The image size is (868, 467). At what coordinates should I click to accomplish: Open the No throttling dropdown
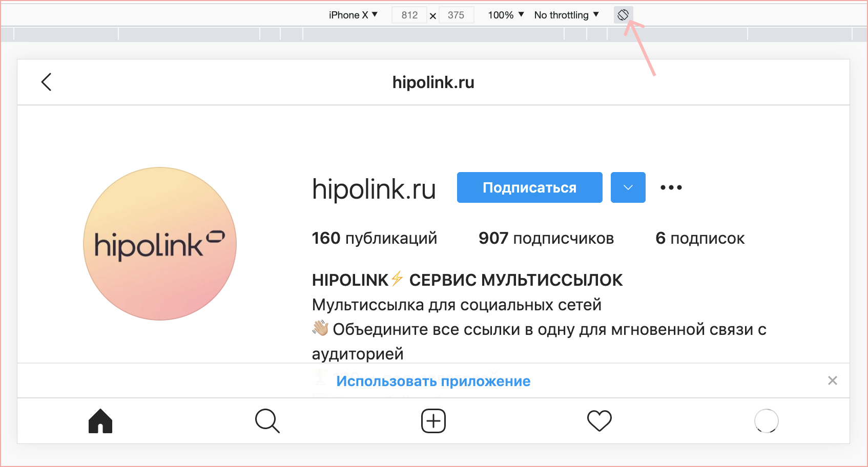pyautogui.click(x=566, y=15)
